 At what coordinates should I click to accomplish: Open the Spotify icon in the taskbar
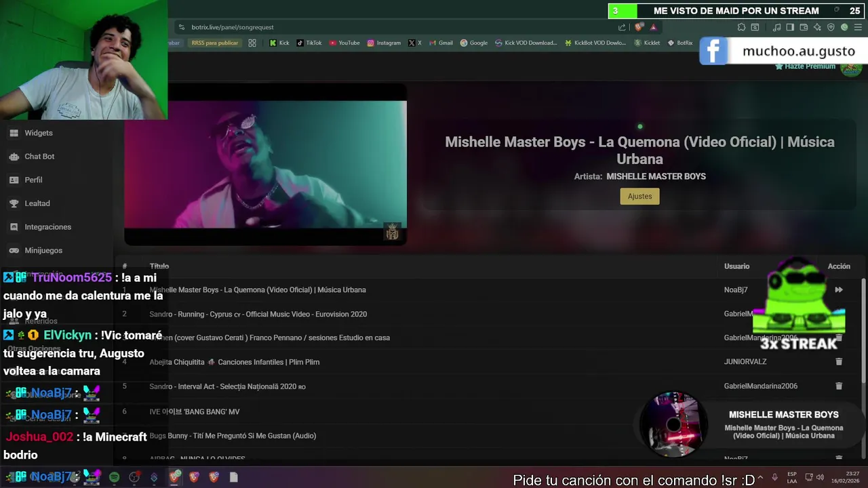click(114, 477)
